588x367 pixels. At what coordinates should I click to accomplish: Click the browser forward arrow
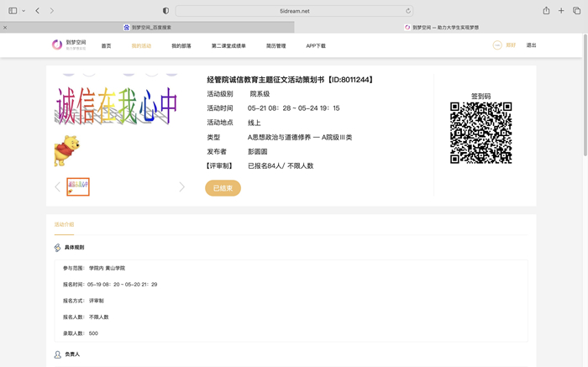51,11
